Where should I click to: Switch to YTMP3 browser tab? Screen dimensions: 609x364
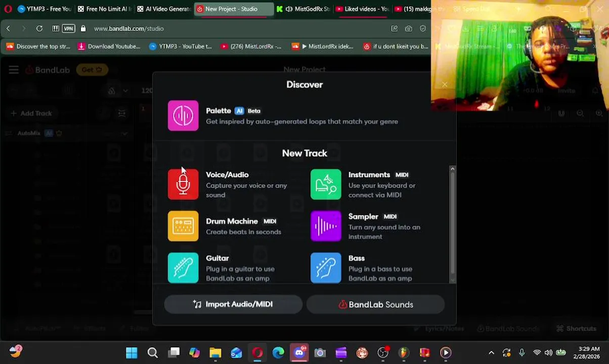(x=45, y=9)
